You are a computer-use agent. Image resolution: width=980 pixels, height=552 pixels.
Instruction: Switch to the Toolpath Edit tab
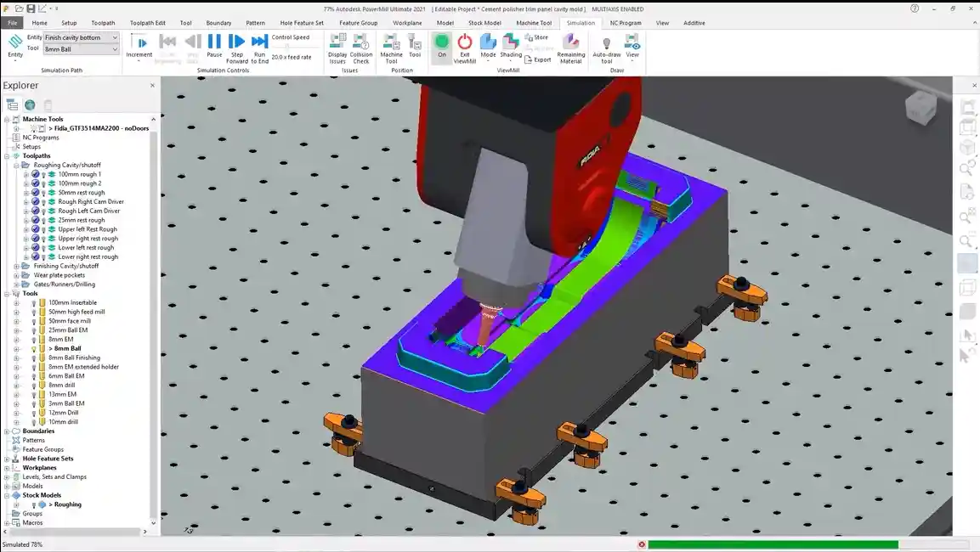click(148, 23)
